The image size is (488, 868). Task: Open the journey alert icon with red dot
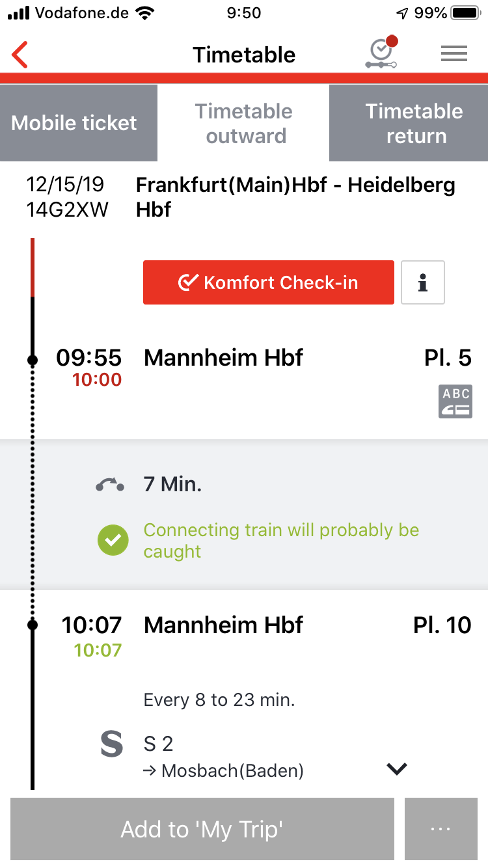tap(381, 53)
